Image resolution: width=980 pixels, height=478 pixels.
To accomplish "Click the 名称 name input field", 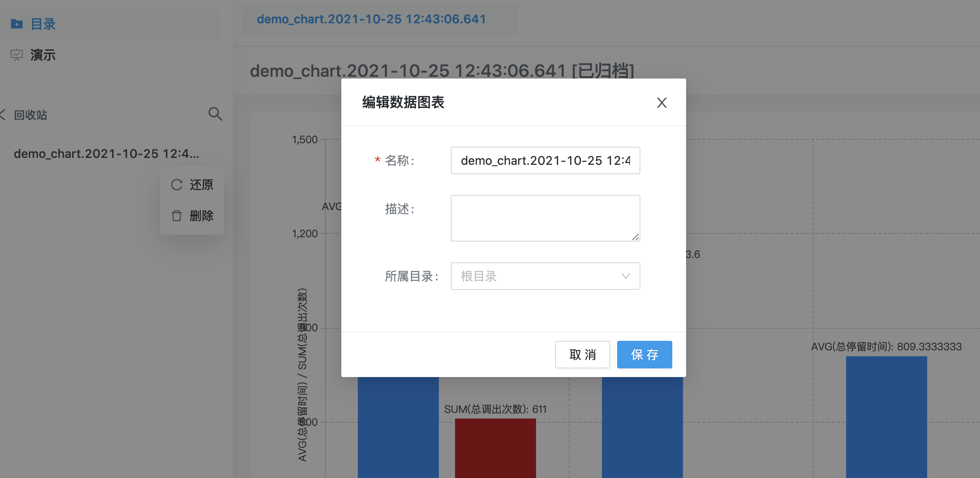I will 545,160.
